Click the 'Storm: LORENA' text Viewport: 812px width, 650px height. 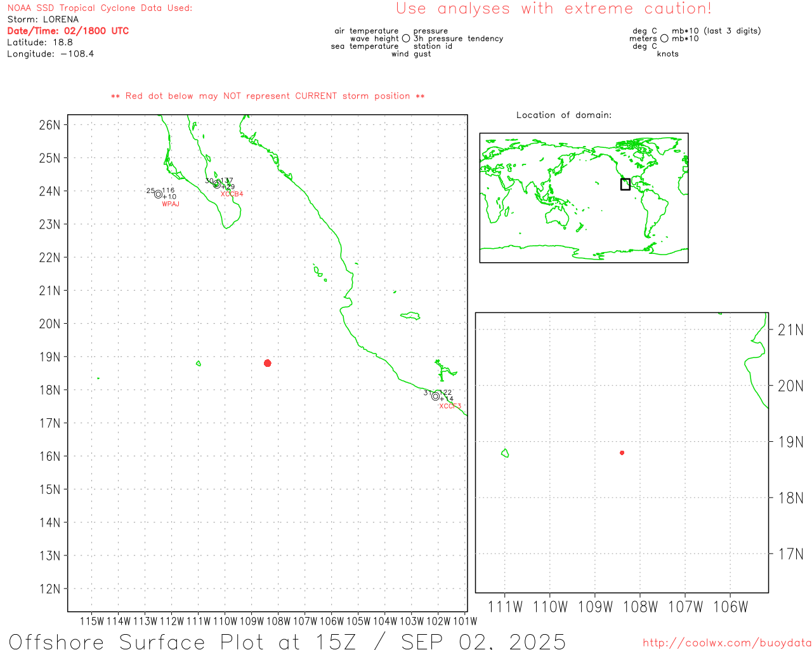click(43, 19)
